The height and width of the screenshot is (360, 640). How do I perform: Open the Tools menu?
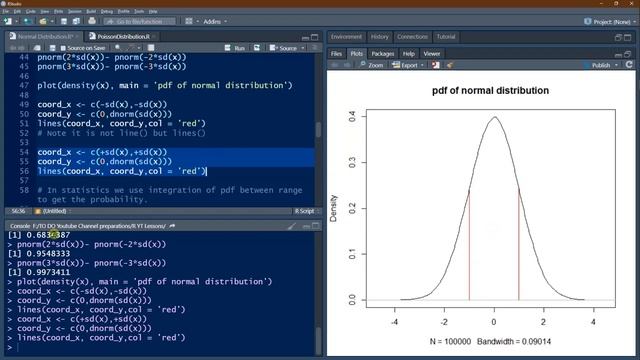point(139,11)
